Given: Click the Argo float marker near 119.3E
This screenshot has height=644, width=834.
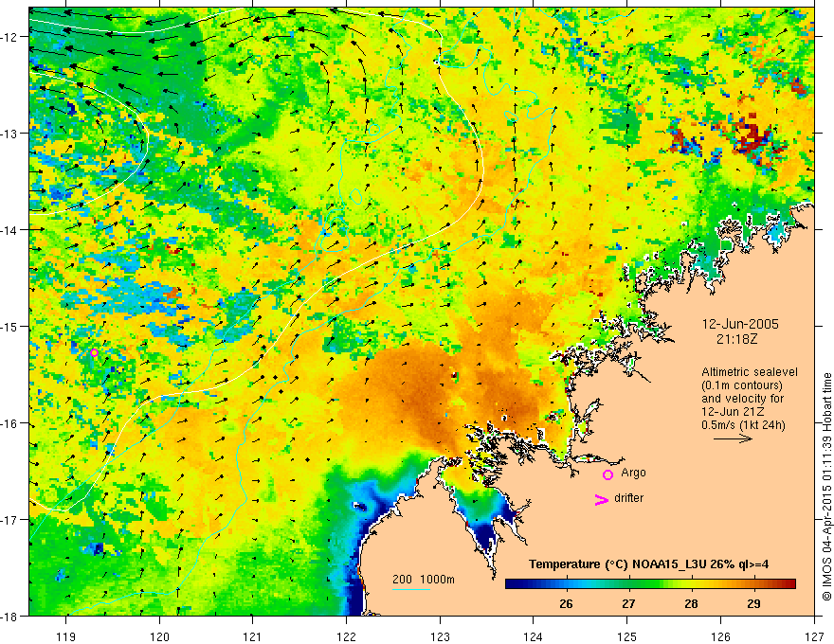Looking at the screenshot, I should coord(94,352).
